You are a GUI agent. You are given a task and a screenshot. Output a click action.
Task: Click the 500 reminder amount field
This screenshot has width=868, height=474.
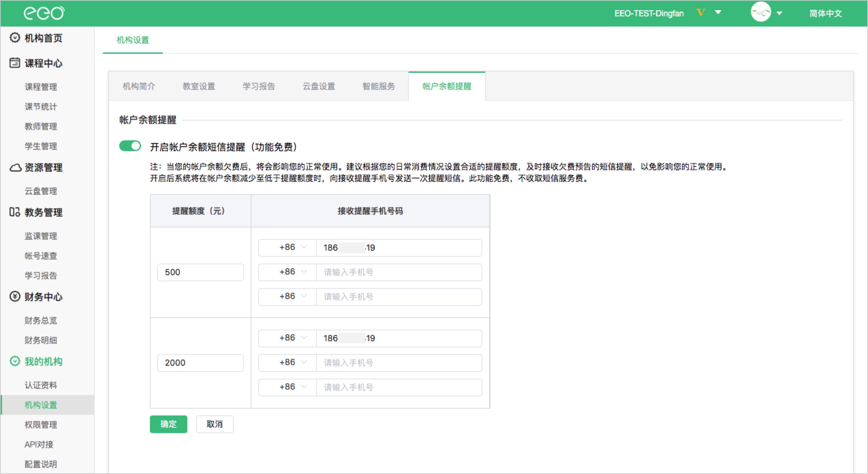tap(201, 272)
